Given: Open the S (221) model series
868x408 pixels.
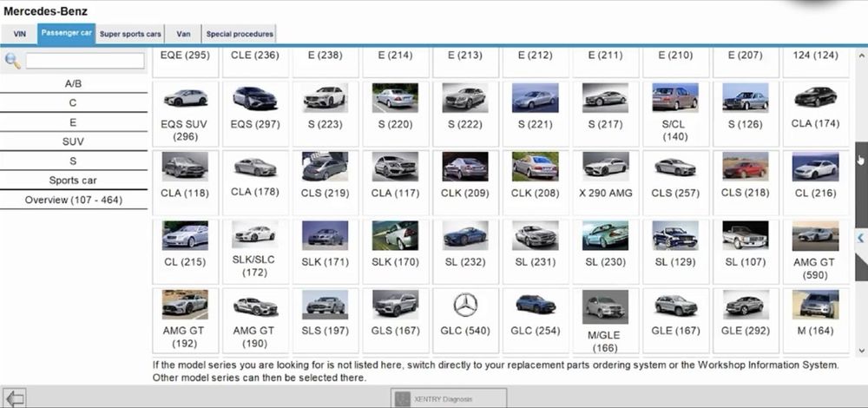Looking at the screenshot, I should (x=536, y=114).
